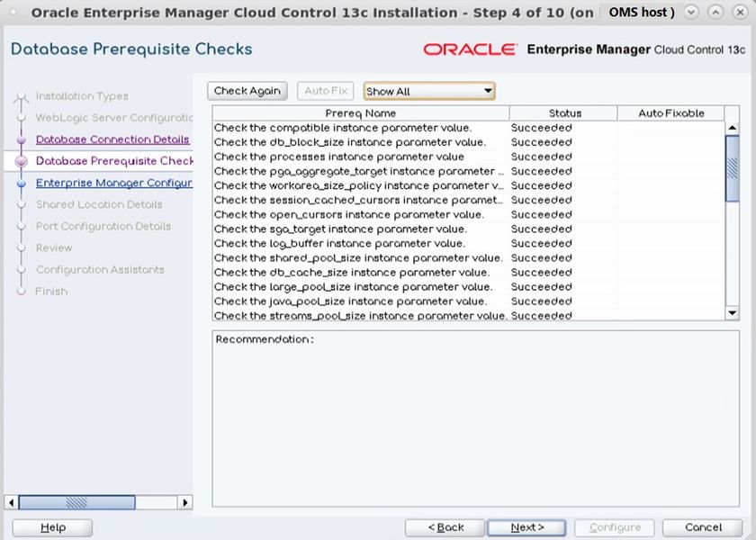756x540 pixels.
Task: Select the large_pool_size parameter check row
Action: coord(468,287)
